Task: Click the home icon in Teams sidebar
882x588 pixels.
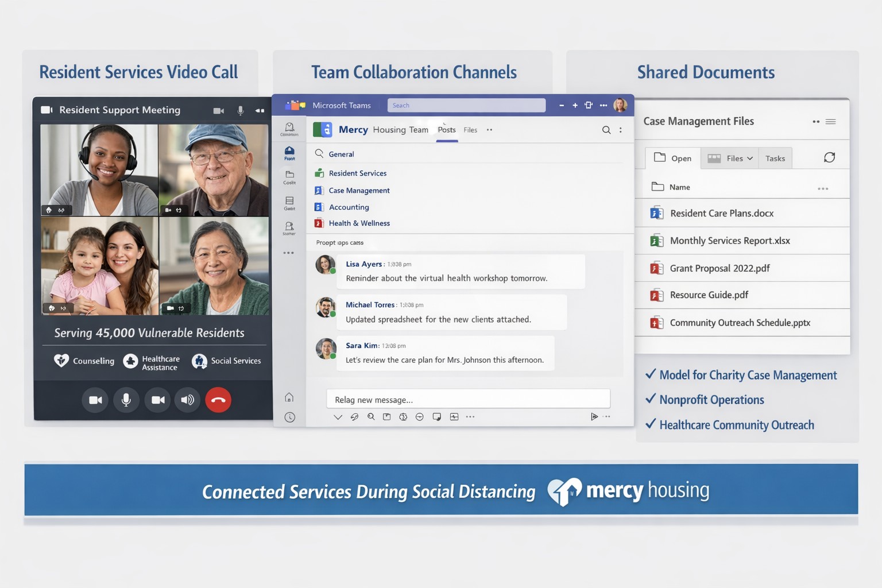Action: [x=289, y=397]
